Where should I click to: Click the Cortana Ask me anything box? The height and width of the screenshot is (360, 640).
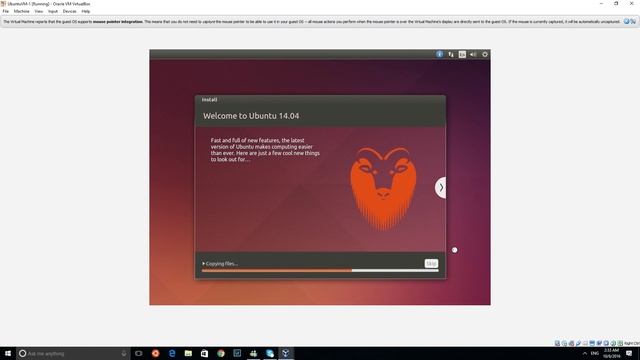click(73, 353)
